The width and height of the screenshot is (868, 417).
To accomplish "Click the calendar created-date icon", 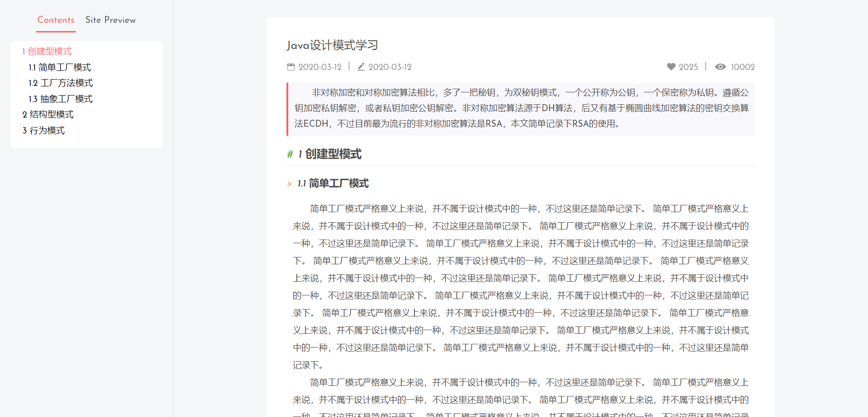I will (x=291, y=67).
